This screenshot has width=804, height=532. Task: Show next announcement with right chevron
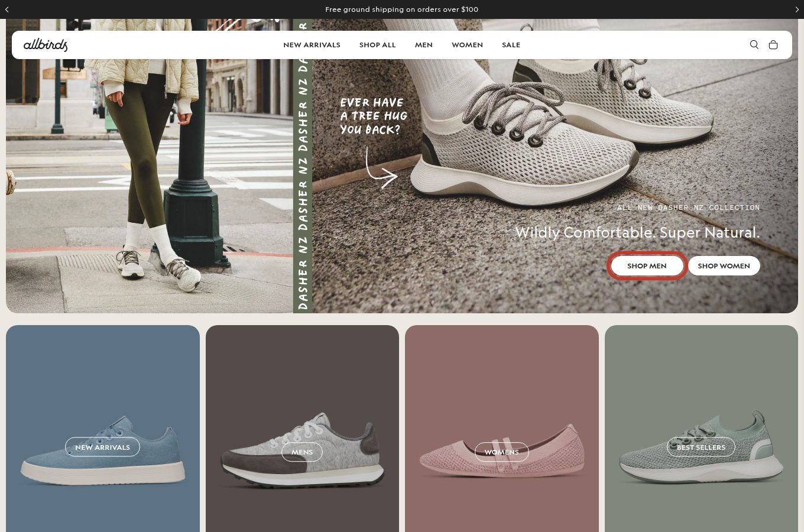pos(797,9)
